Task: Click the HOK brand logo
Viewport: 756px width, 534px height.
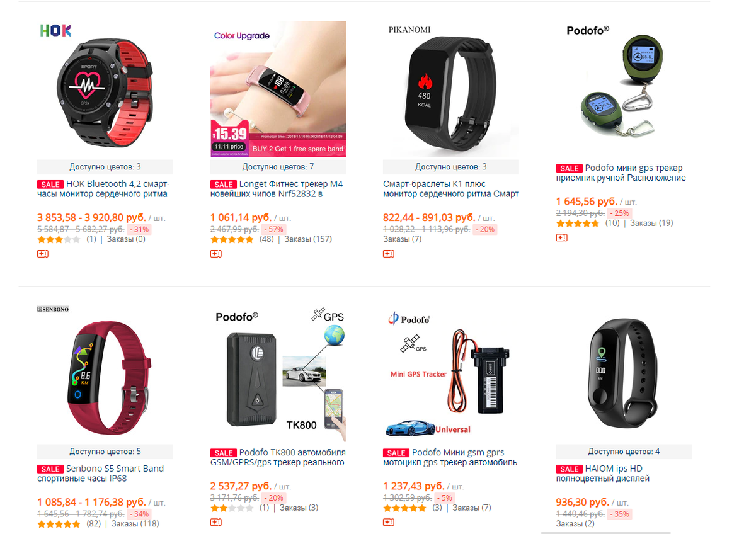Action: click(55, 30)
